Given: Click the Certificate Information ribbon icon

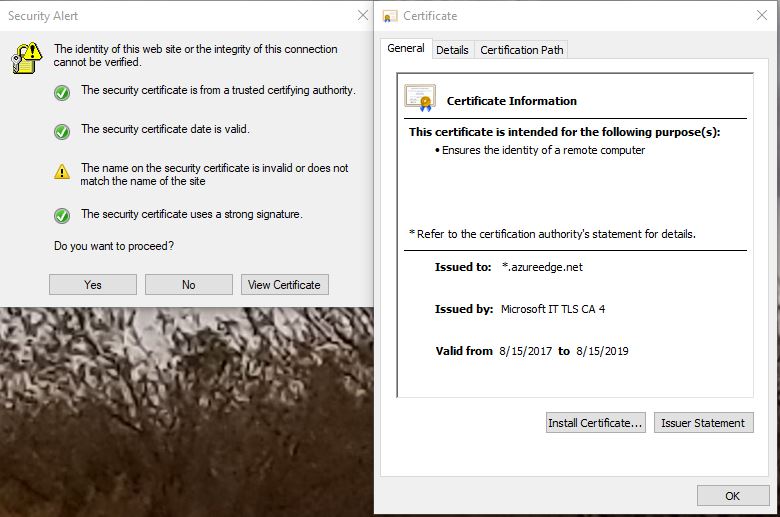Looking at the screenshot, I should click(x=420, y=98).
